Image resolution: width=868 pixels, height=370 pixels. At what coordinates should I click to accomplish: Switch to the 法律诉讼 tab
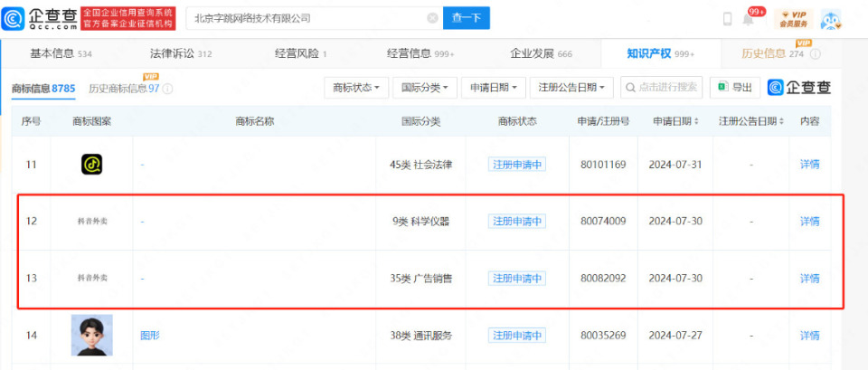[181, 53]
